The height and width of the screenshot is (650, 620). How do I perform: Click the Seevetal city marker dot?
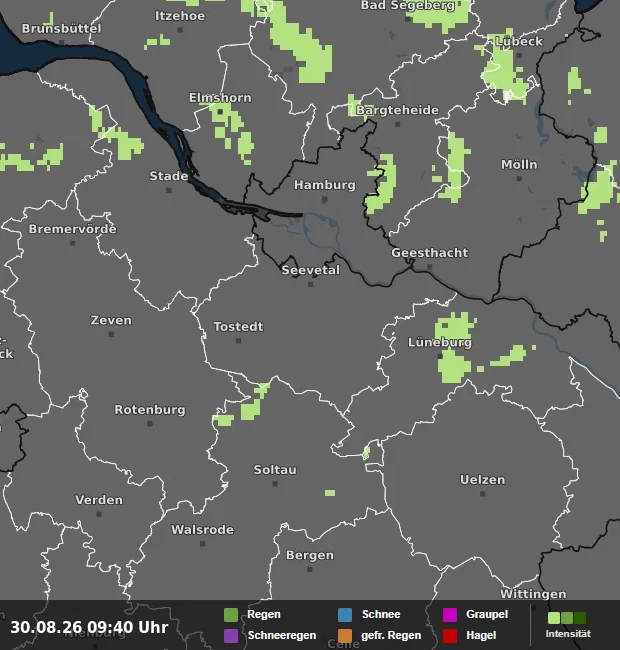coord(311,284)
